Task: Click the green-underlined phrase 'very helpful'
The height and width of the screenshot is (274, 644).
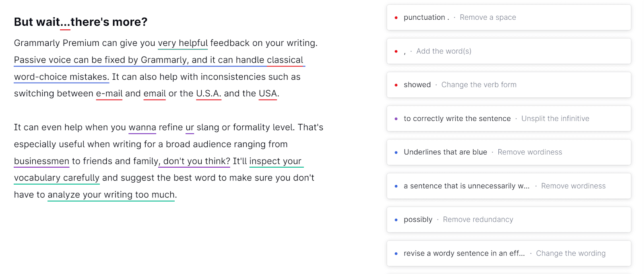Action: 183,43
